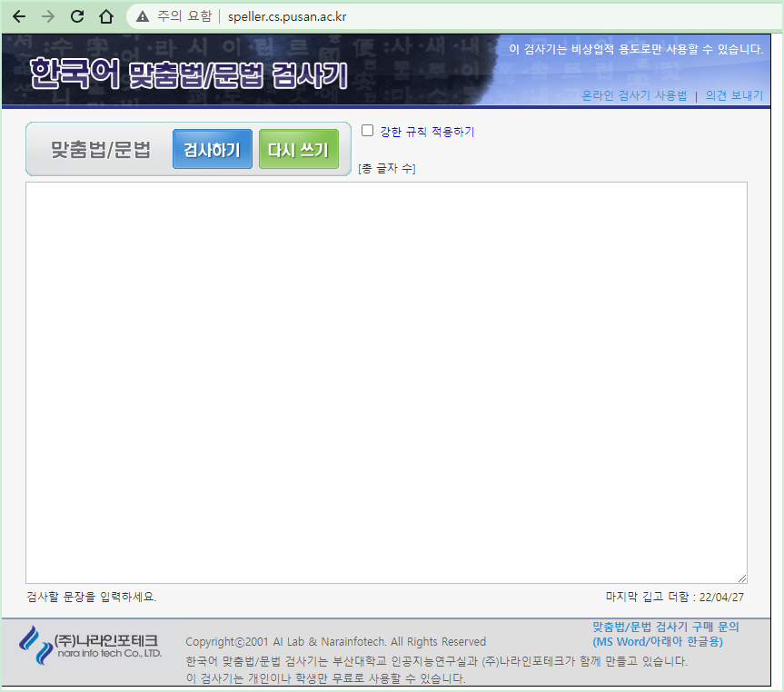Viewport: 784px width, 692px height.
Task: Click the browser forward arrow
Action: pyautogui.click(x=47, y=15)
